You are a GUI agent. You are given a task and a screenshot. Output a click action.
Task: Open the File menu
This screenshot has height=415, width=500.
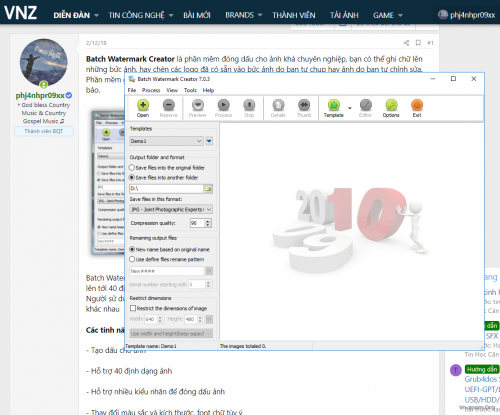tap(132, 90)
